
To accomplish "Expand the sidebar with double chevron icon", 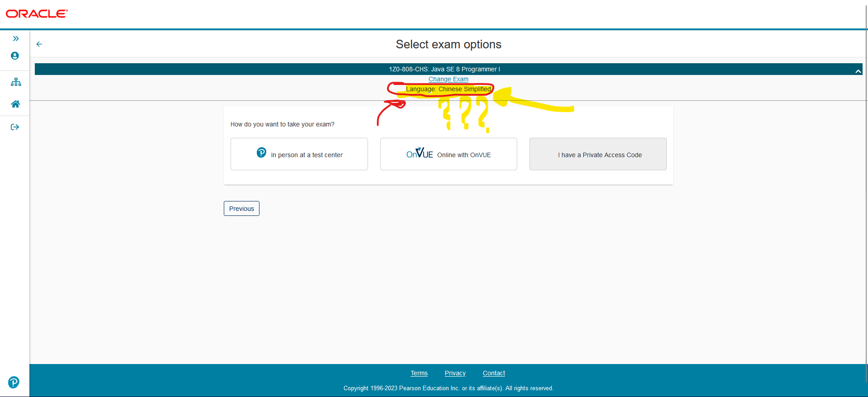I will click(16, 38).
